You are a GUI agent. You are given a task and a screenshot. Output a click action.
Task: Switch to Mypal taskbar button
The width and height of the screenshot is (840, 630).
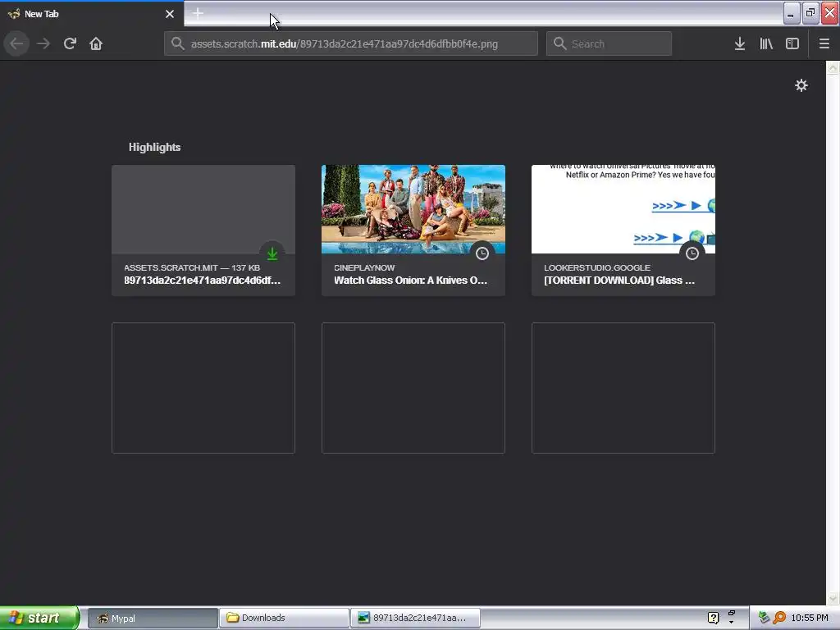pyautogui.click(x=152, y=619)
